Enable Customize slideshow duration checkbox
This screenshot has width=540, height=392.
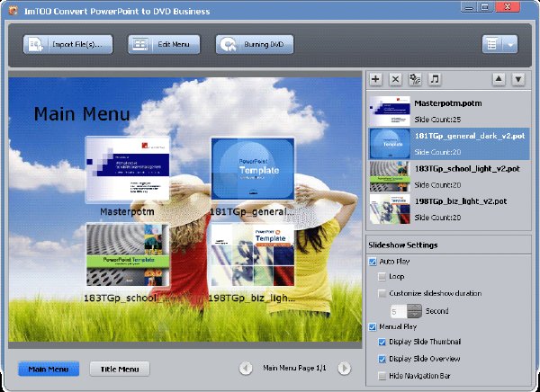[x=382, y=294]
